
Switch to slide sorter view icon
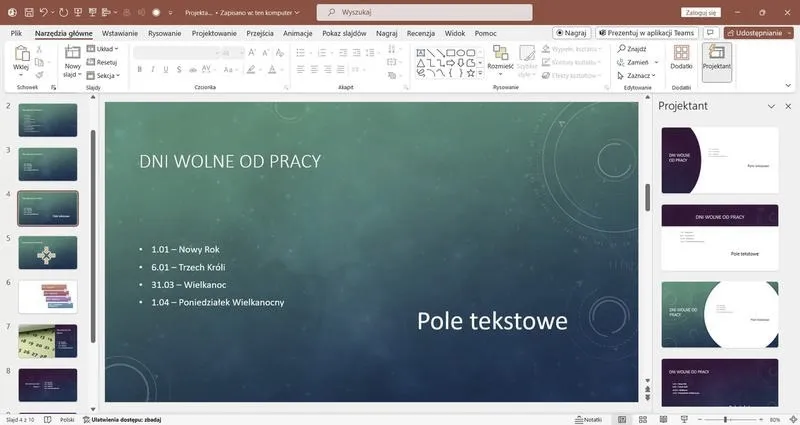pyautogui.click(x=643, y=419)
